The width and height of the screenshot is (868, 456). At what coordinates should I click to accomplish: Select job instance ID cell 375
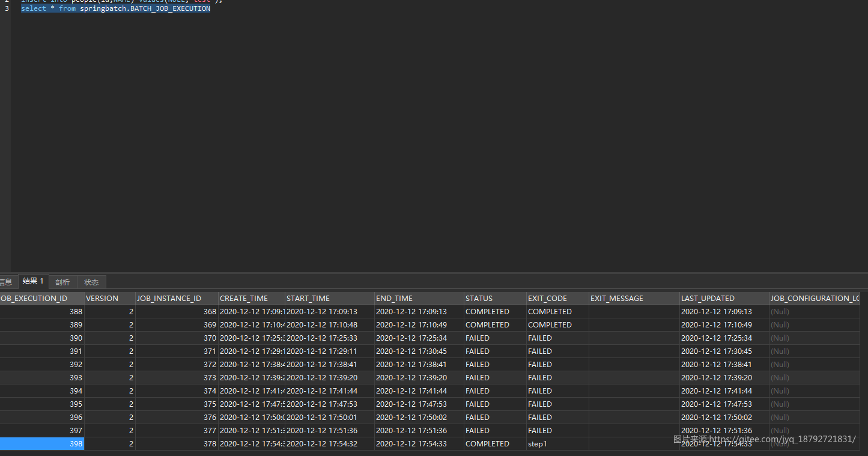177,404
